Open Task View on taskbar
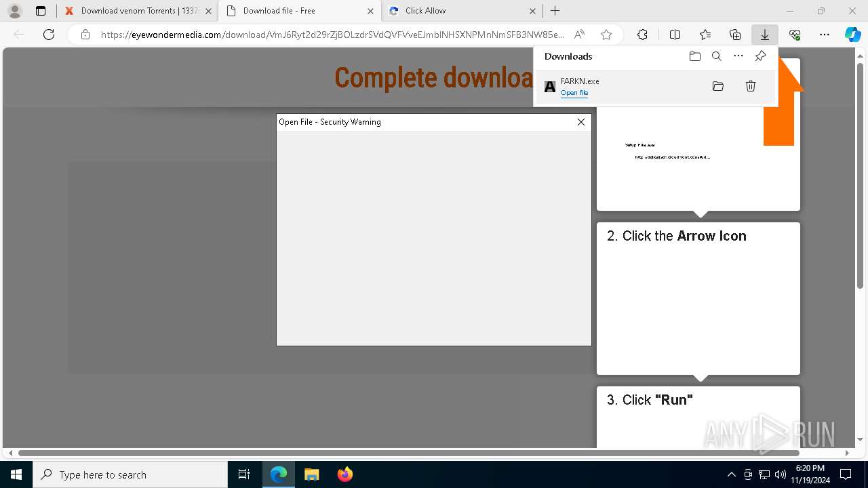The width and height of the screenshot is (868, 488). [244, 474]
